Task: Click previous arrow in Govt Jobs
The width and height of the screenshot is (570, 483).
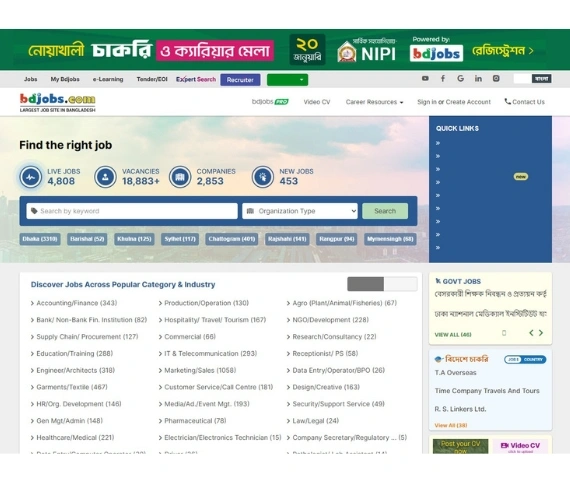Action: click(x=531, y=333)
